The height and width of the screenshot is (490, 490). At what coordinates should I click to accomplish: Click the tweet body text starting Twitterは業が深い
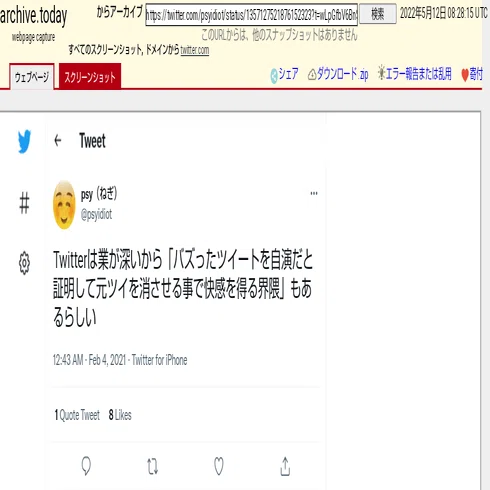(183, 288)
